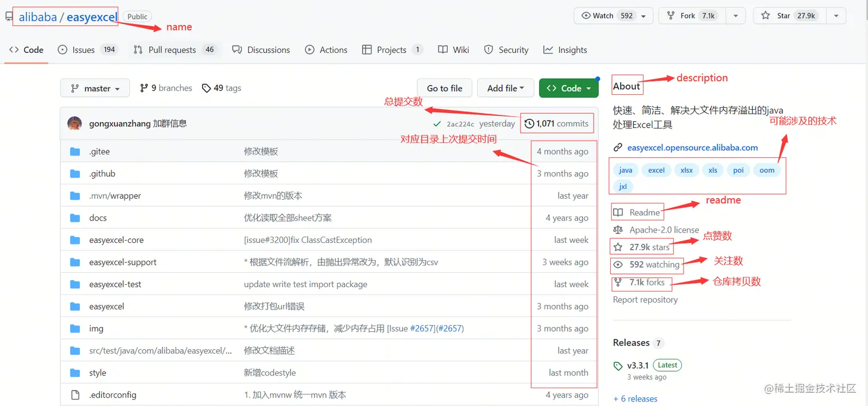Select the jxl topic tag
Screen dimensions: 868x406
pyautogui.click(x=623, y=187)
